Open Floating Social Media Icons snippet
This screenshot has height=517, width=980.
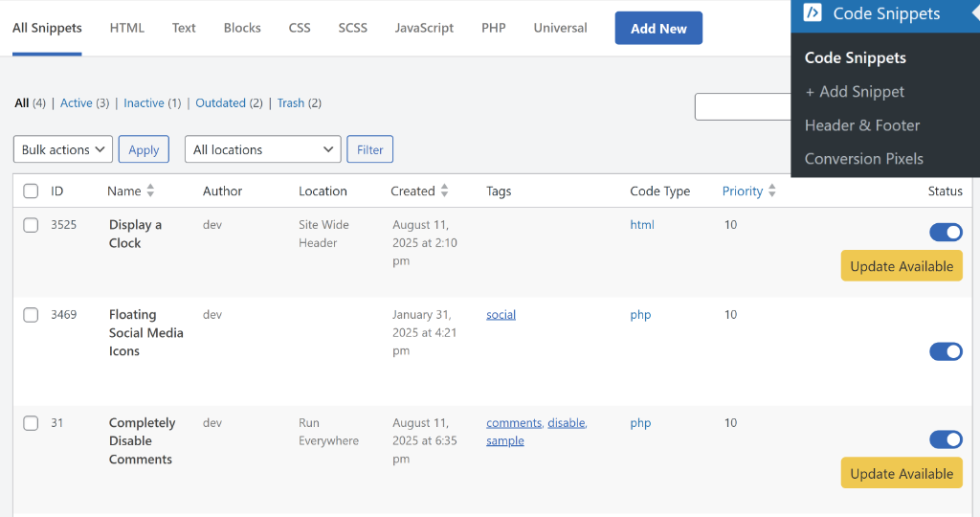(x=145, y=332)
